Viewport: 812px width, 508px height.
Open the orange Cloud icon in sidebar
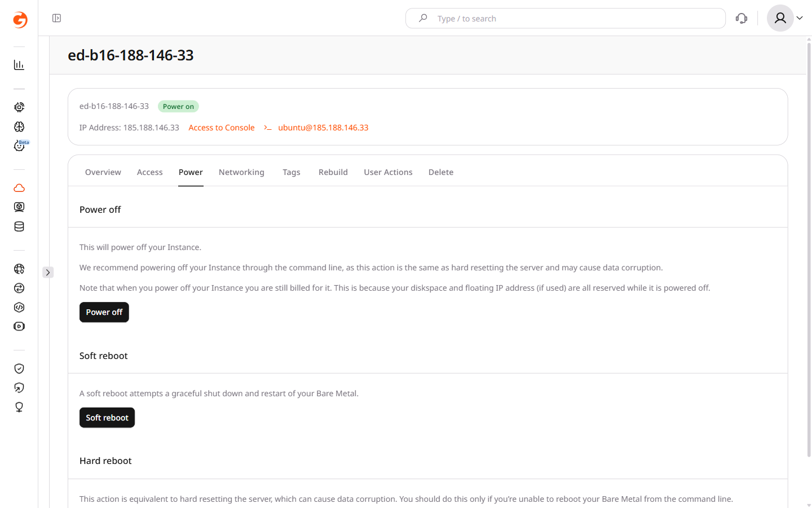tap(19, 188)
